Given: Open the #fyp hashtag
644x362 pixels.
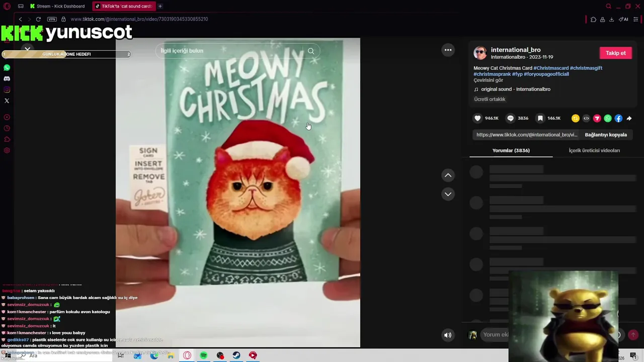Looking at the screenshot, I should (517, 74).
